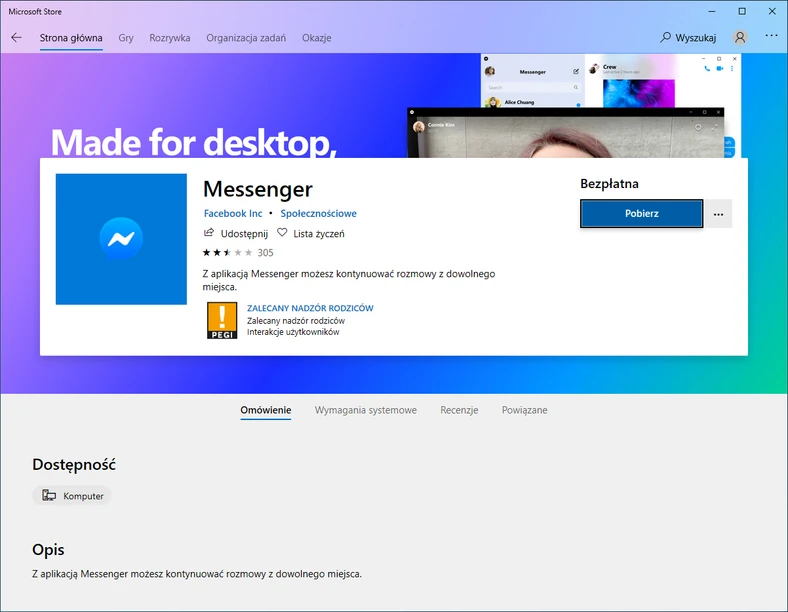Image resolution: width=788 pixels, height=612 pixels.
Task: Click the Komputer device availability chip
Action: tap(72, 496)
